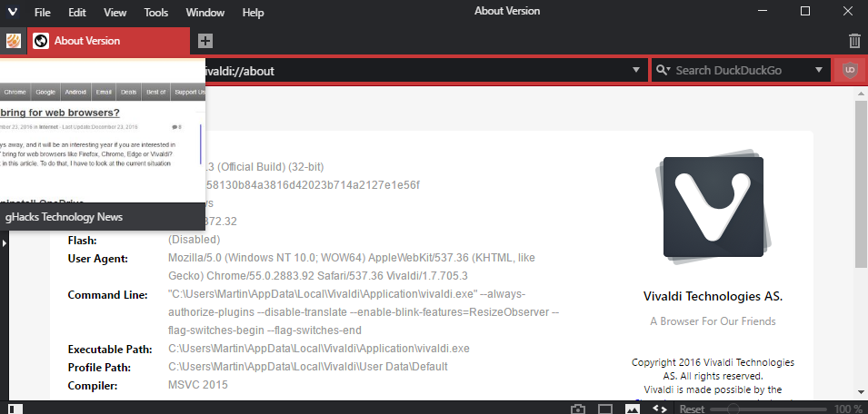Open the Edit menu
Screen dimensions: 868x414
coord(77,12)
